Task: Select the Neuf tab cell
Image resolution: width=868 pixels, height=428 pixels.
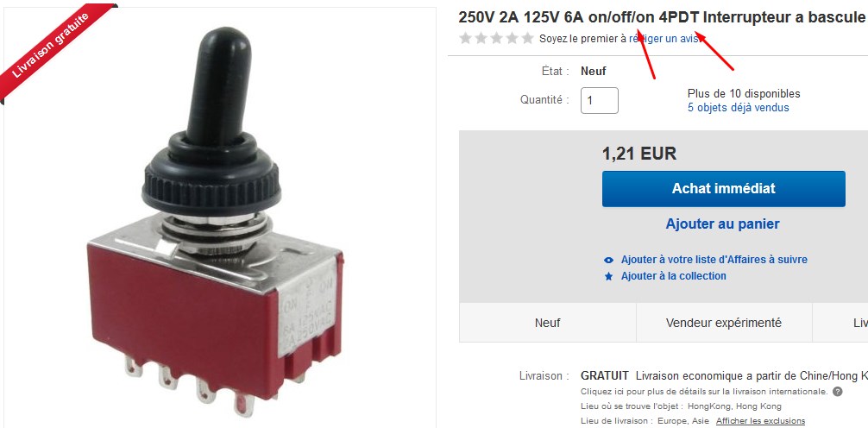Action: [548, 323]
